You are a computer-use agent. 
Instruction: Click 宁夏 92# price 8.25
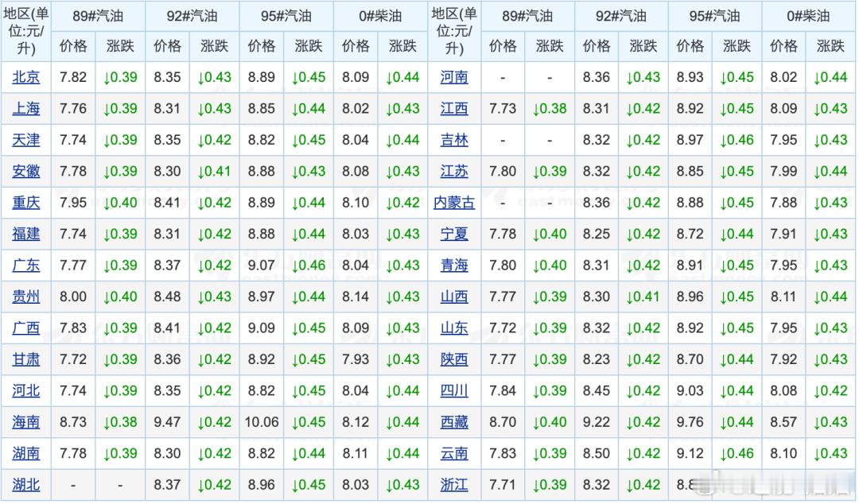click(596, 234)
